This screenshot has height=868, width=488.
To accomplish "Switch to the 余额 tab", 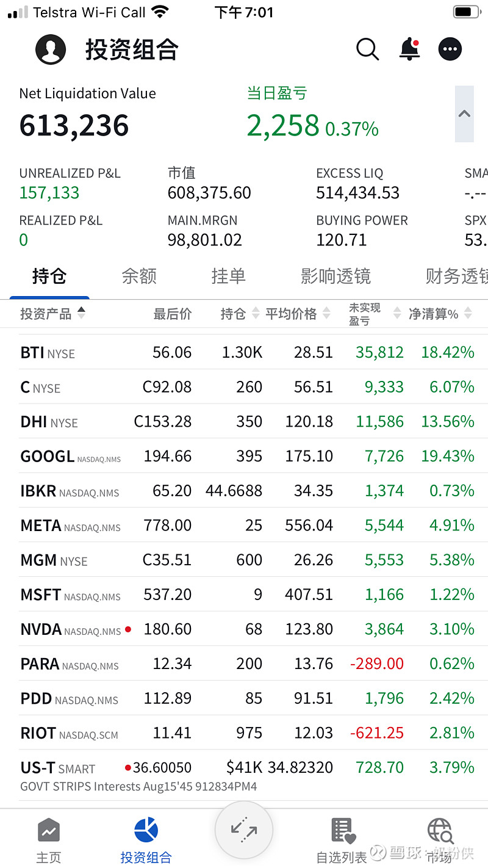I will 139,277.
